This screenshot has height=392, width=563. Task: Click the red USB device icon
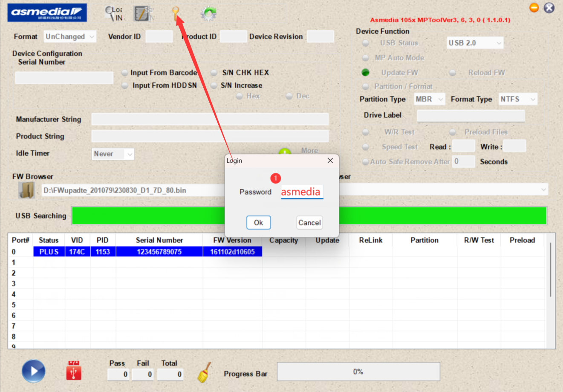click(x=74, y=370)
